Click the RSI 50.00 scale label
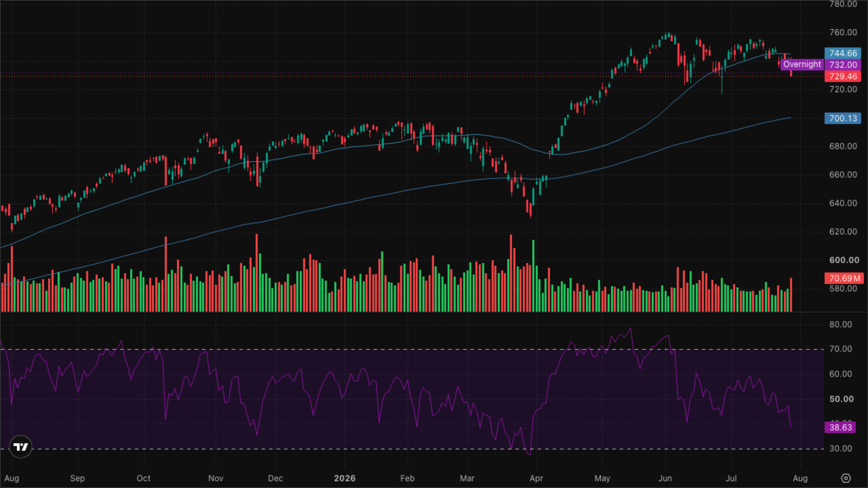This screenshot has height=488, width=868. point(841,399)
